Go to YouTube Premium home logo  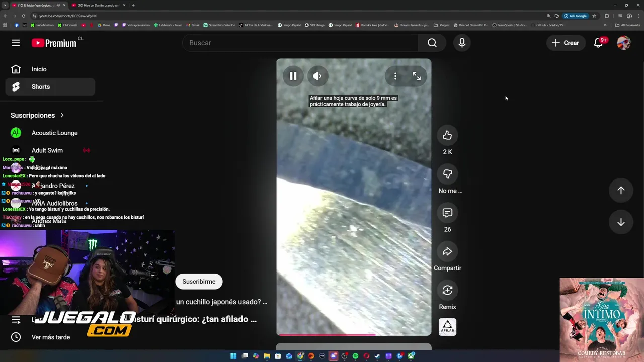[54, 43]
